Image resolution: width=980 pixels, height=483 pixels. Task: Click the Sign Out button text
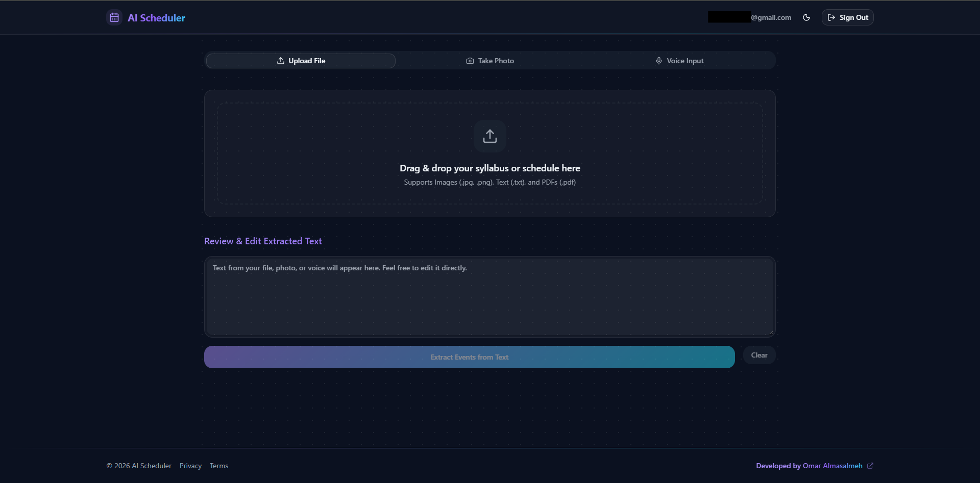tap(853, 17)
